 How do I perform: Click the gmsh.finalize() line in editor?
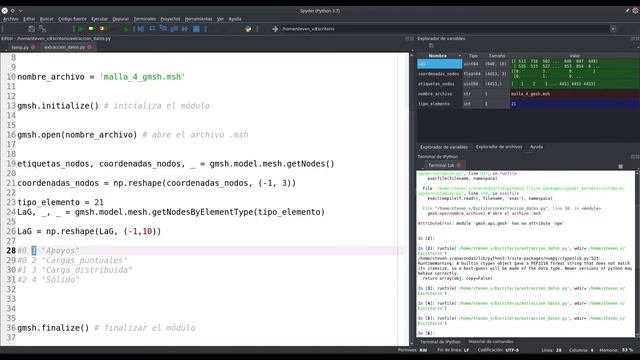point(106,328)
